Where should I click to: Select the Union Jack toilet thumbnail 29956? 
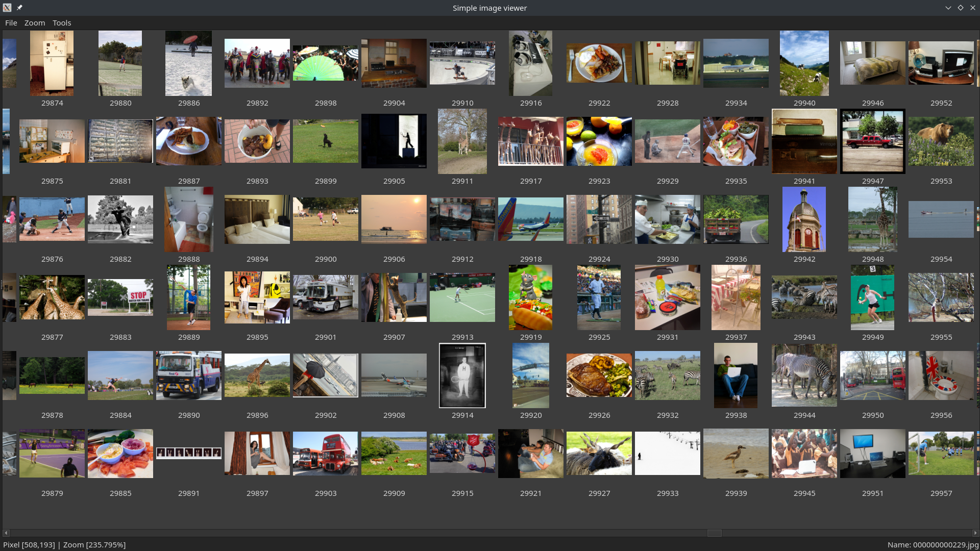point(941,375)
